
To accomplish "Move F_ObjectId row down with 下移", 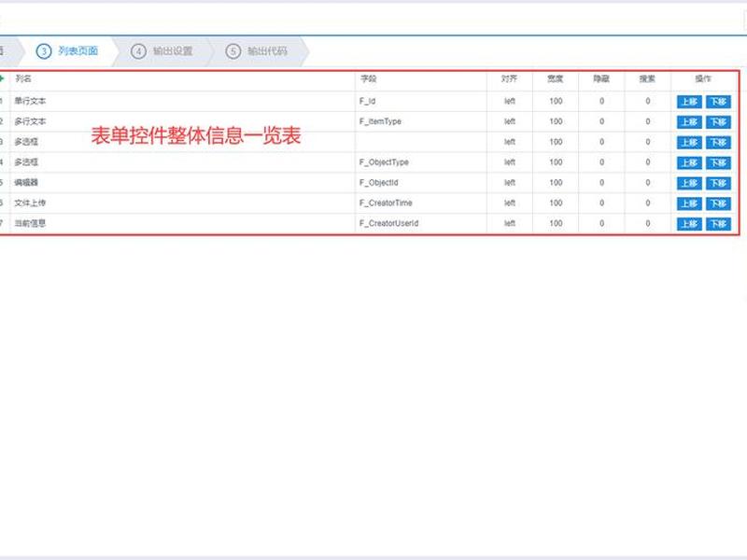I will [718, 183].
